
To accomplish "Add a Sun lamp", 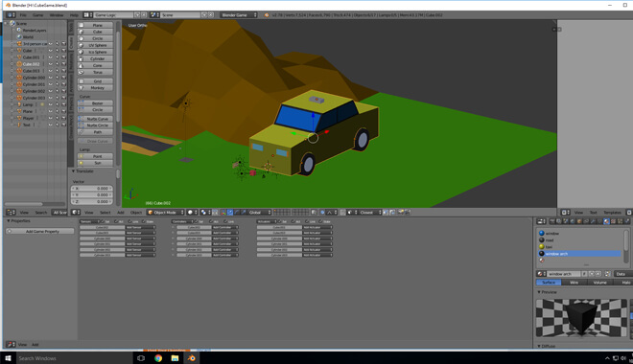I will (x=95, y=163).
